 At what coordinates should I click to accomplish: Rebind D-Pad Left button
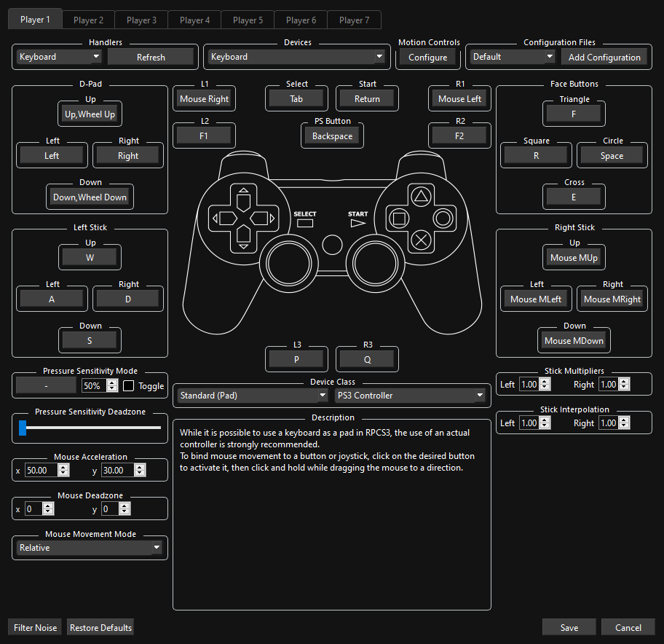pyautogui.click(x=52, y=155)
